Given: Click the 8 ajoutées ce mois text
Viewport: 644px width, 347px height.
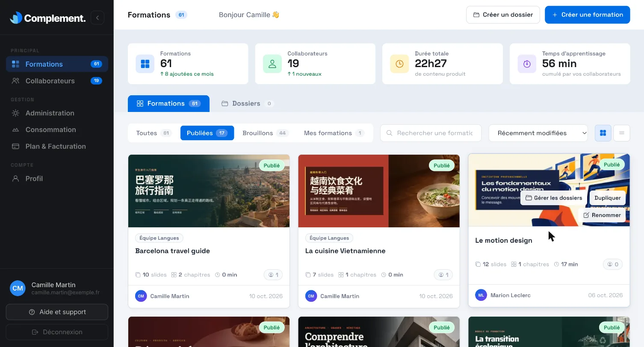Looking at the screenshot, I should coord(187,74).
